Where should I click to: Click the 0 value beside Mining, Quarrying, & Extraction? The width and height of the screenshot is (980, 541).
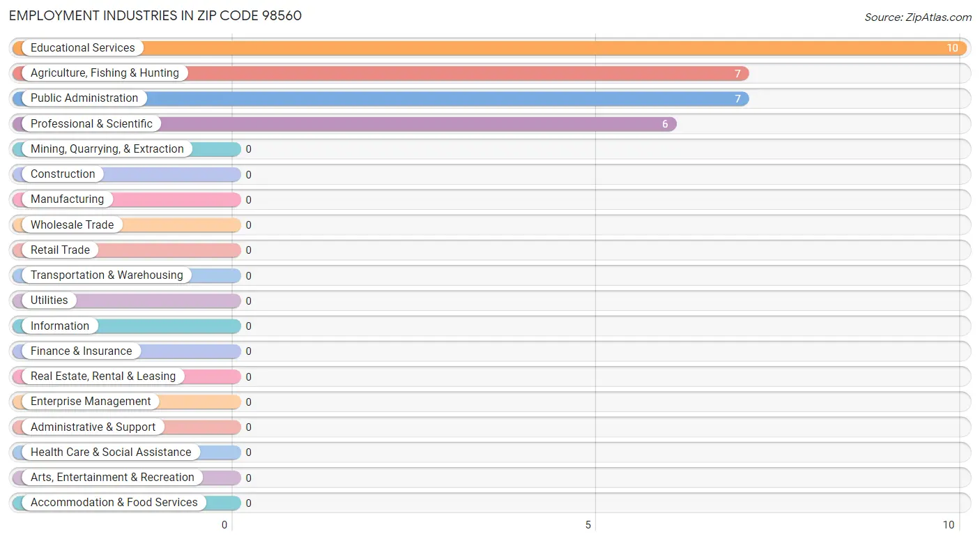(248, 149)
